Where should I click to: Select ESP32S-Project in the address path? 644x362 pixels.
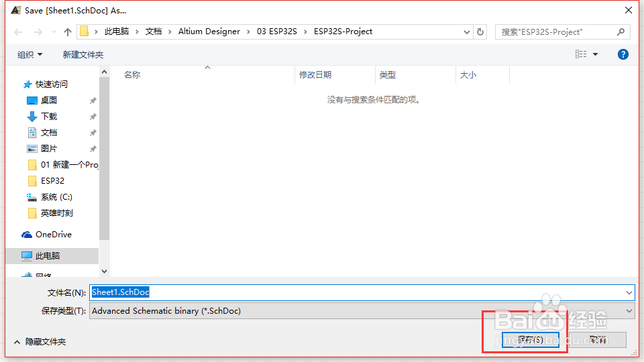[x=343, y=32]
